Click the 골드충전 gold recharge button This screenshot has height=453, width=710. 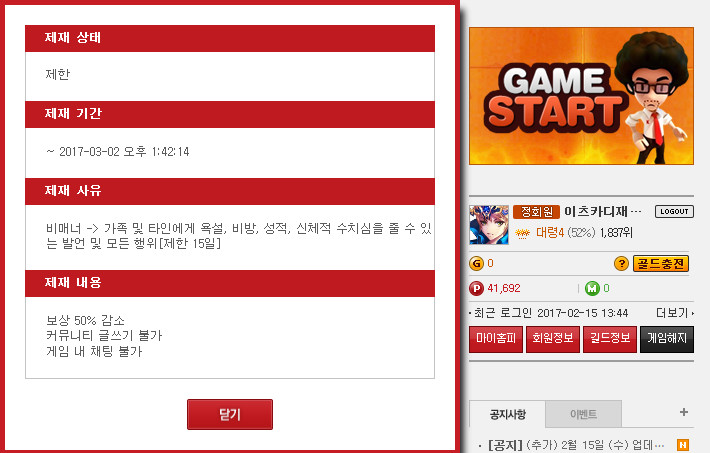[x=661, y=263]
